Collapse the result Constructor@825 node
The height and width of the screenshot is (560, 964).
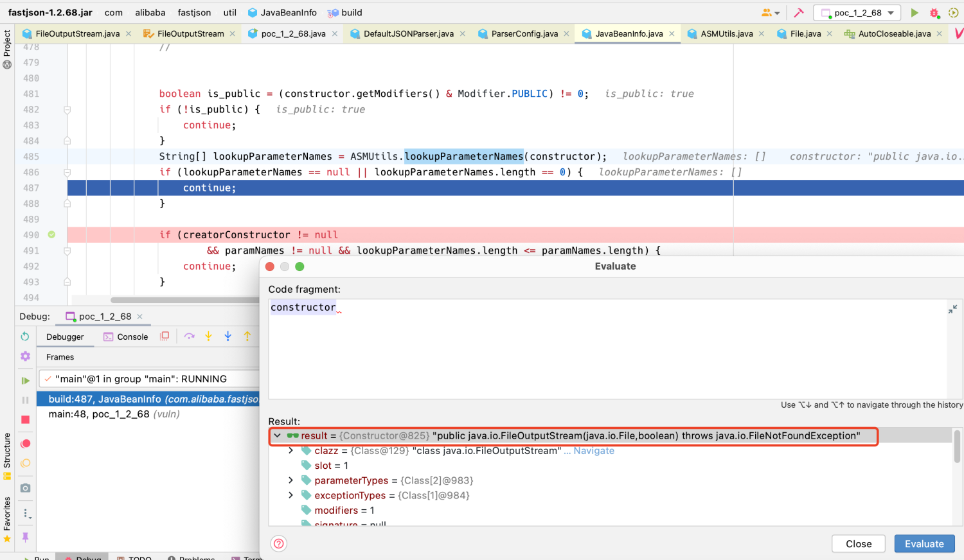tap(277, 435)
